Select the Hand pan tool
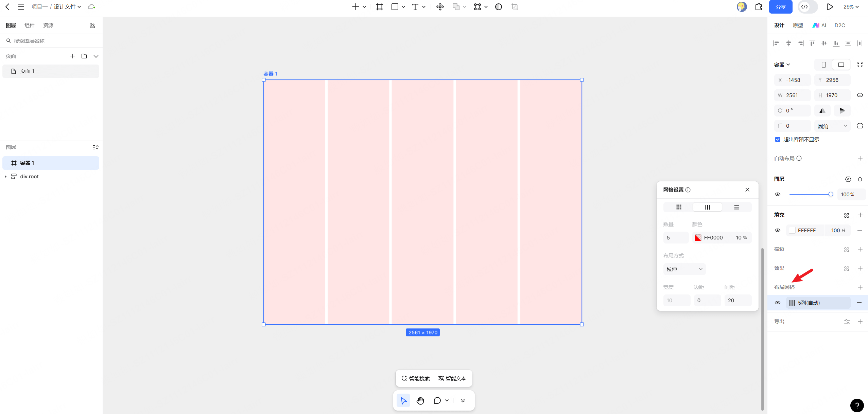 [x=420, y=400]
